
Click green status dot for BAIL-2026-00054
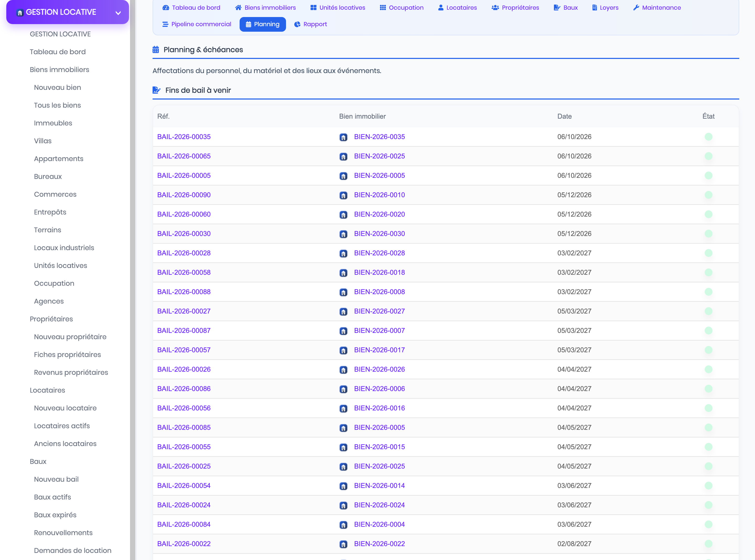(x=708, y=485)
